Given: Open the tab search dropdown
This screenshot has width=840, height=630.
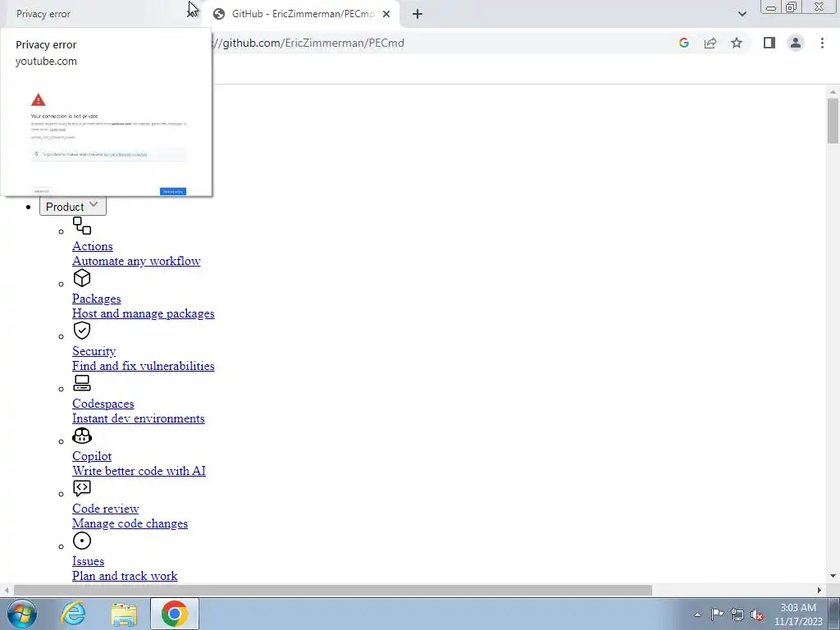Looking at the screenshot, I should 742,14.
